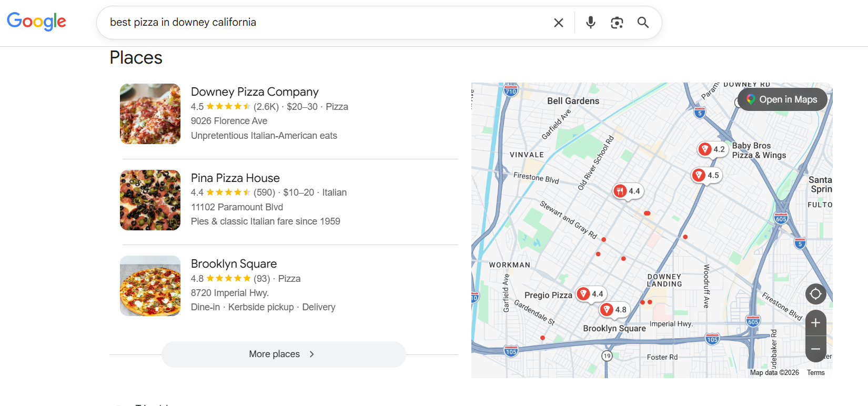The height and width of the screenshot is (406, 868).
Task: Open in Maps button
Action: point(782,99)
